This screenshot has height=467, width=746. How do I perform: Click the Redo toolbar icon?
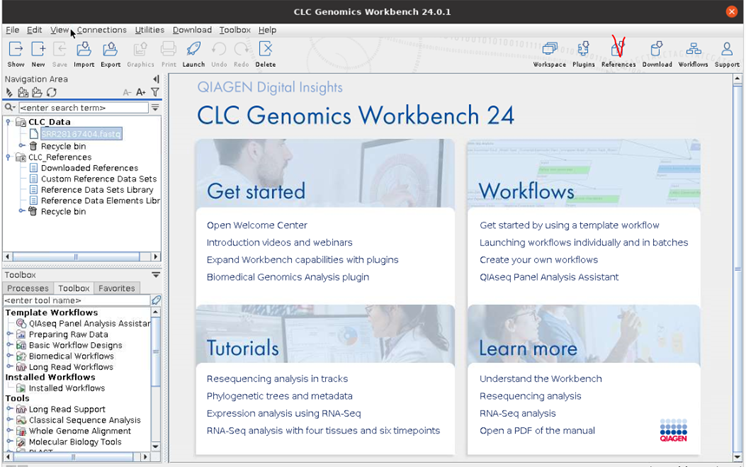(x=241, y=49)
